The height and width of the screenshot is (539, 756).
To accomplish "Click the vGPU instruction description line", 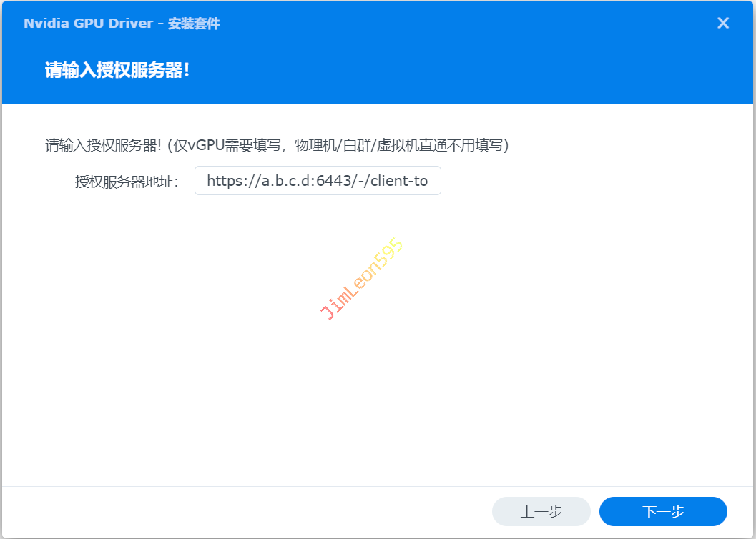I will [x=277, y=146].
